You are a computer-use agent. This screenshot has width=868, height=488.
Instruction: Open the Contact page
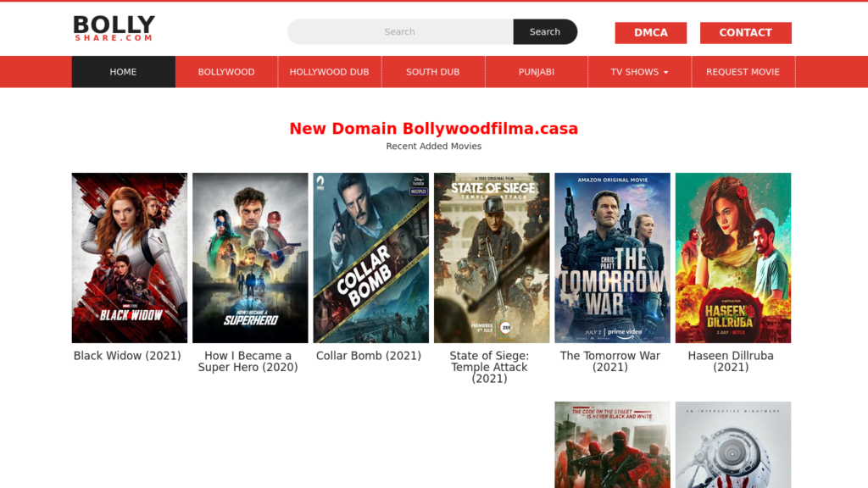click(x=745, y=33)
